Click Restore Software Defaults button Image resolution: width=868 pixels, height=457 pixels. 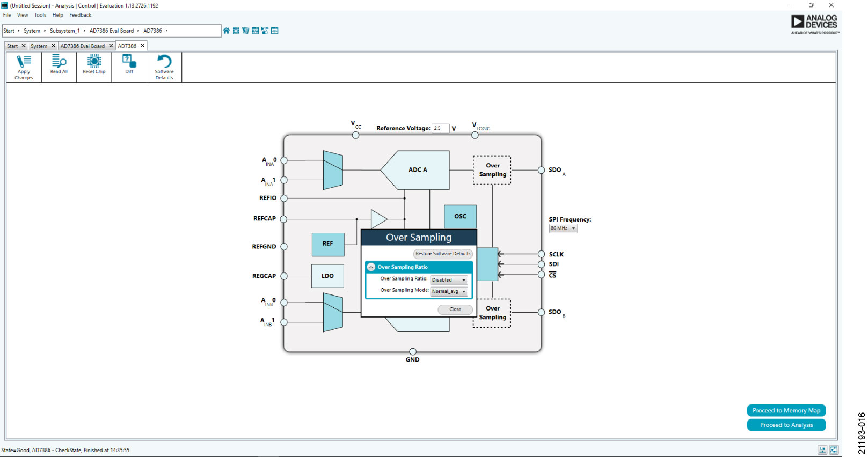pyautogui.click(x=442, y=254)
